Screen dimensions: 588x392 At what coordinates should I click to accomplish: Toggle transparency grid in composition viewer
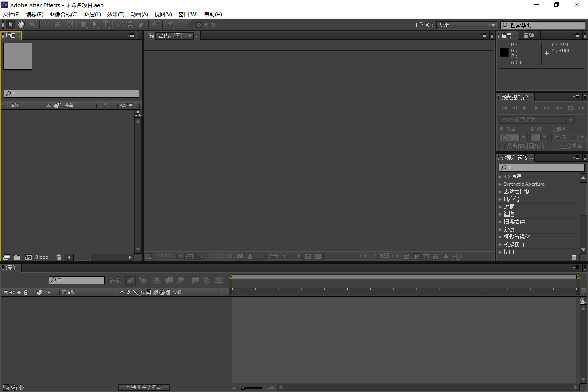point(317,256)
